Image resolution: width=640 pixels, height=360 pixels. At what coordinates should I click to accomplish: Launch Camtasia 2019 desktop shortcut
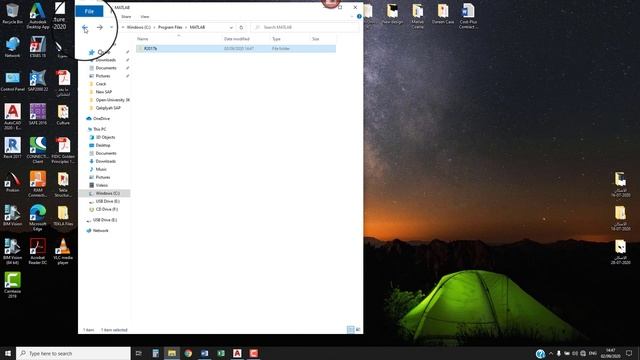(12, 285)
